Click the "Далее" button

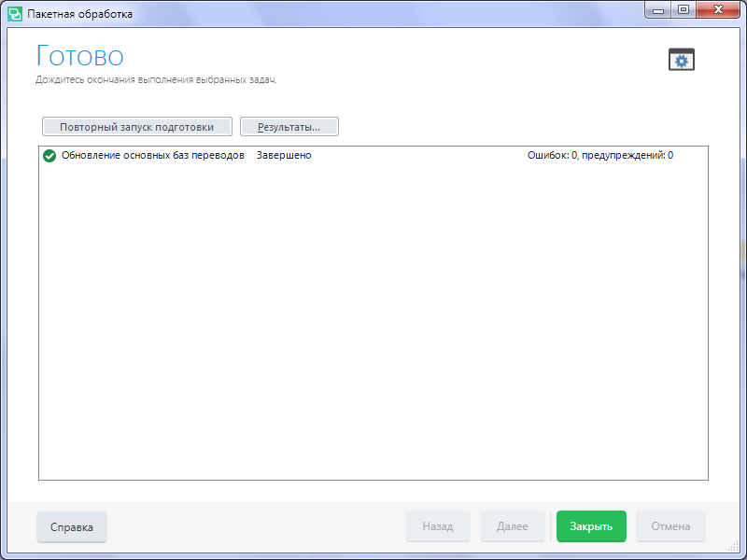click(512, 526)
